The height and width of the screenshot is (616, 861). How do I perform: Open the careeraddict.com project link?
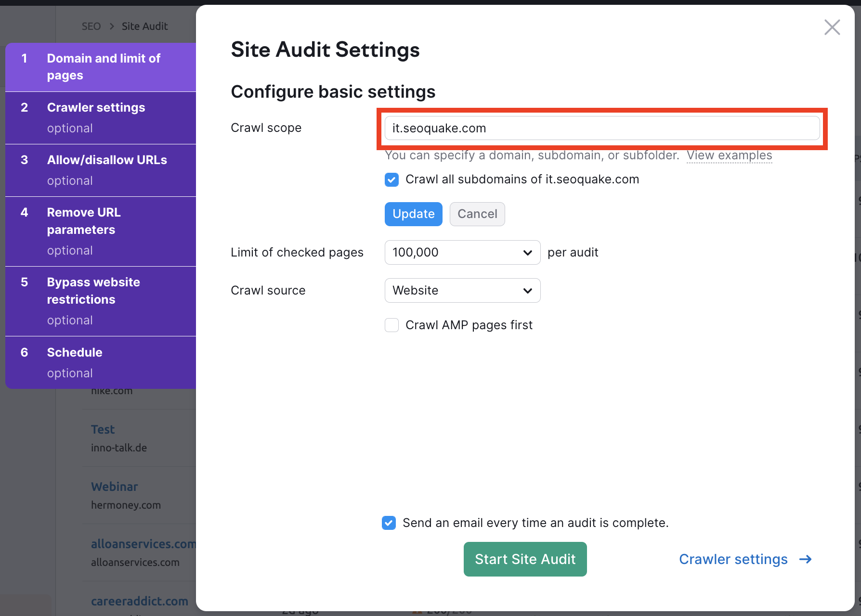pyautogui.click(x=140, y=601)
